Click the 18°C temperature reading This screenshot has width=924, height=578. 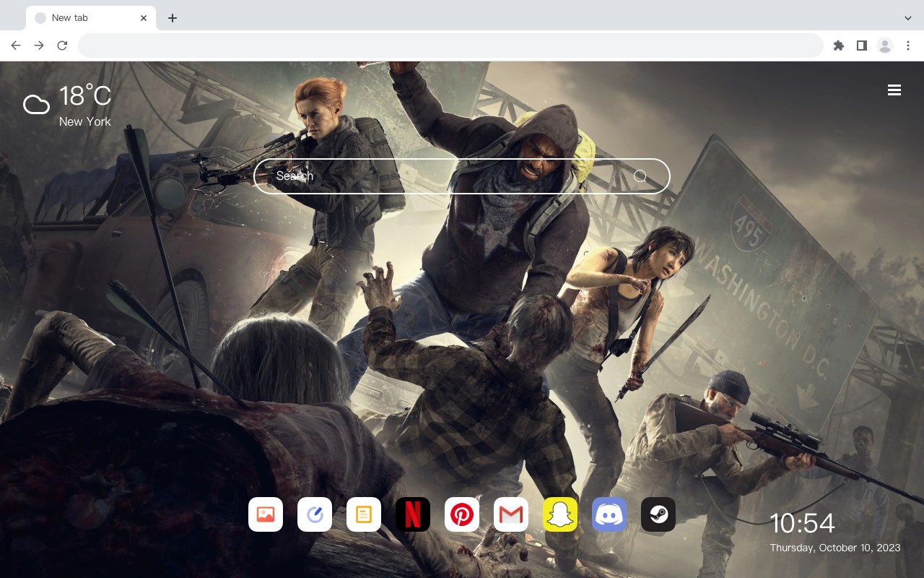[x=85, y=95]
